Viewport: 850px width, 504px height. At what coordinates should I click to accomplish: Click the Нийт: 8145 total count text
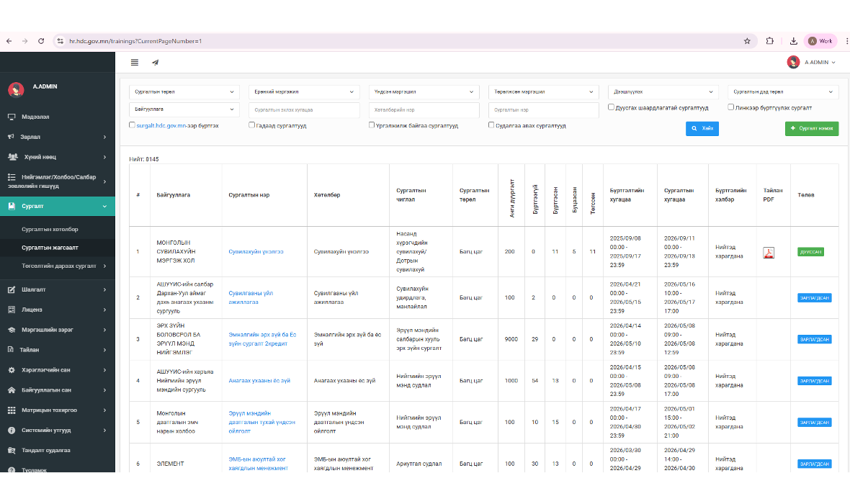[x=144, y=159]
